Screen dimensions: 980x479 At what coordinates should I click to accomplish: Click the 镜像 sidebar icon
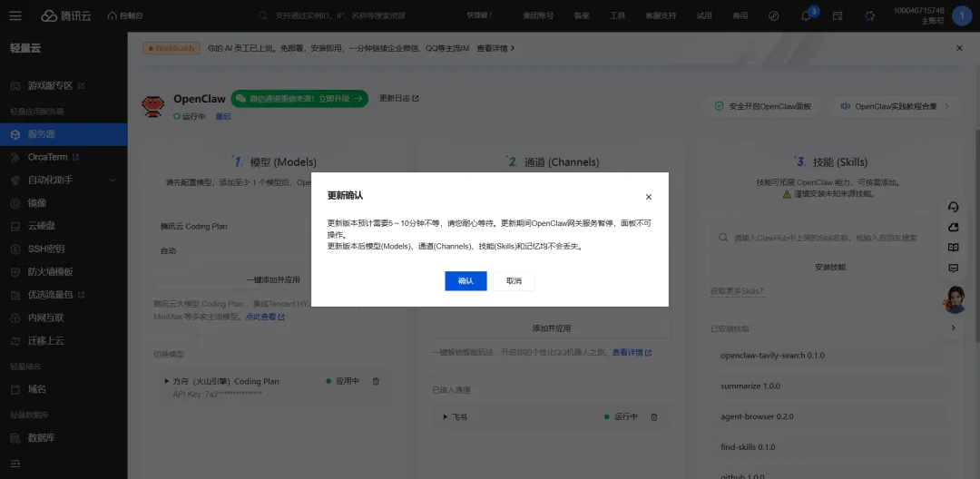15,203
